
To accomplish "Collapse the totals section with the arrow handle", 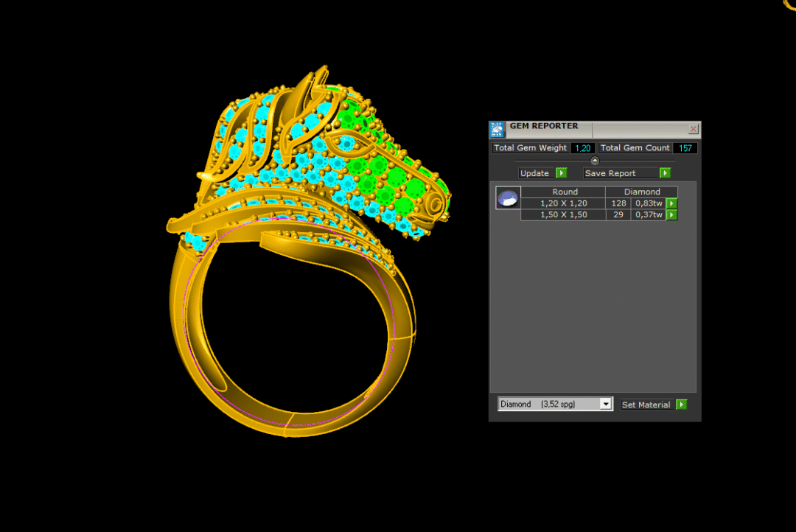I will point(595,160).
